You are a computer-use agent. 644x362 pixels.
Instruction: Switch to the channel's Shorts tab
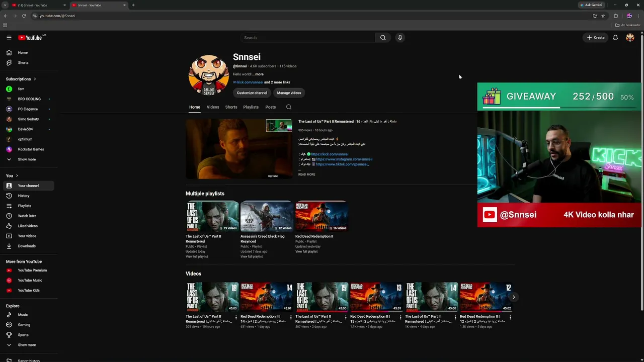pos(231,107)
